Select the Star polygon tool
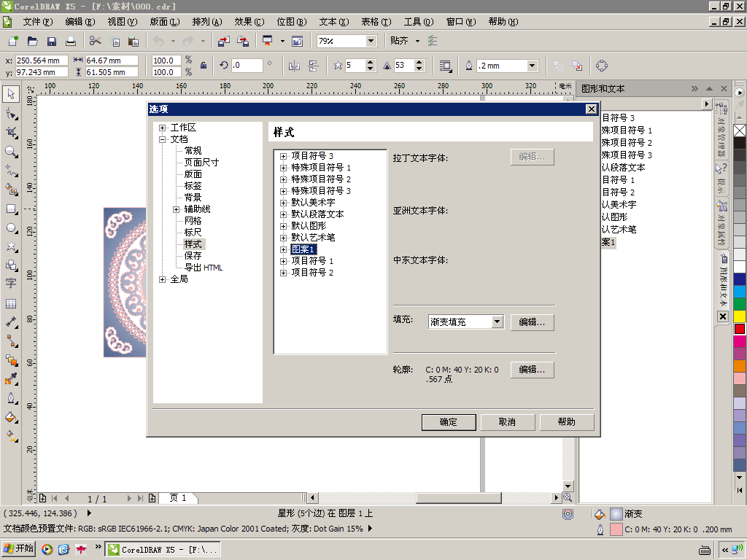The image size is (747, 560). coord(11,246)
